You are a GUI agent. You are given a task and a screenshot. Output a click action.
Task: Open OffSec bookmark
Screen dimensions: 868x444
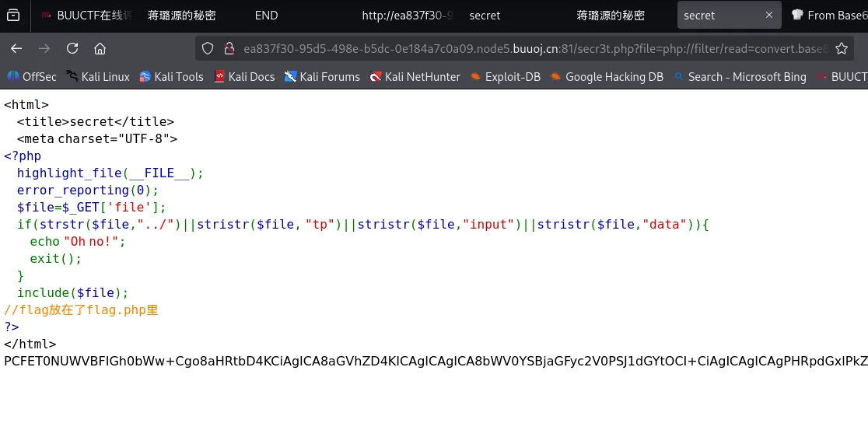pyautogui.click(x=32, y=77)
